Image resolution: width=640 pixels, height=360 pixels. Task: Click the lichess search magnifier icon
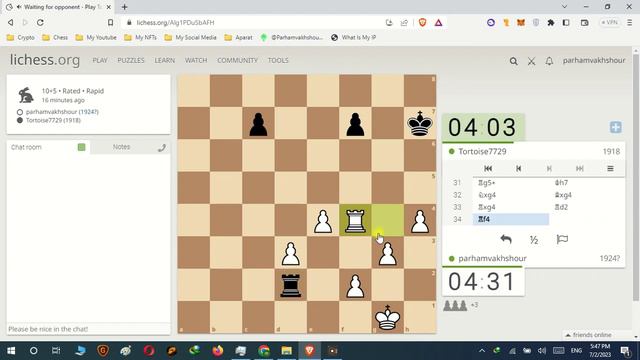click(513, 61)
